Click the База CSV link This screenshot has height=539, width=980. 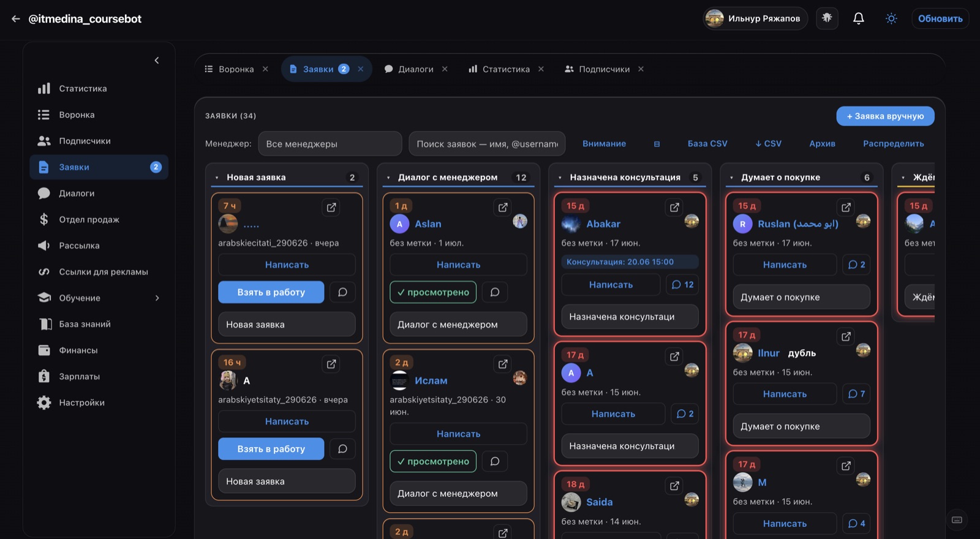pos(707,144)
